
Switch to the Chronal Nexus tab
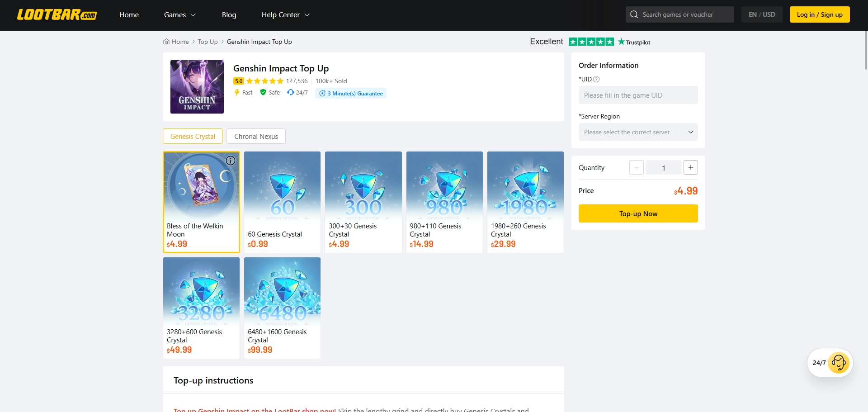click(x=256, y=137)
